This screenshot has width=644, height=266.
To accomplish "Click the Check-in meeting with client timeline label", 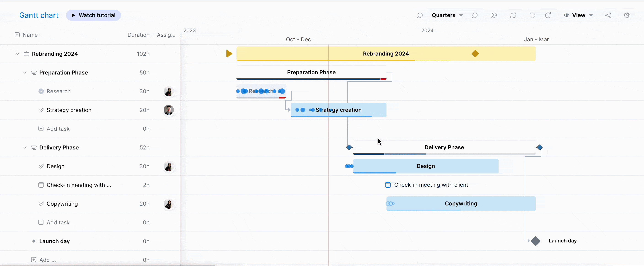I will (x=431, y=185).
